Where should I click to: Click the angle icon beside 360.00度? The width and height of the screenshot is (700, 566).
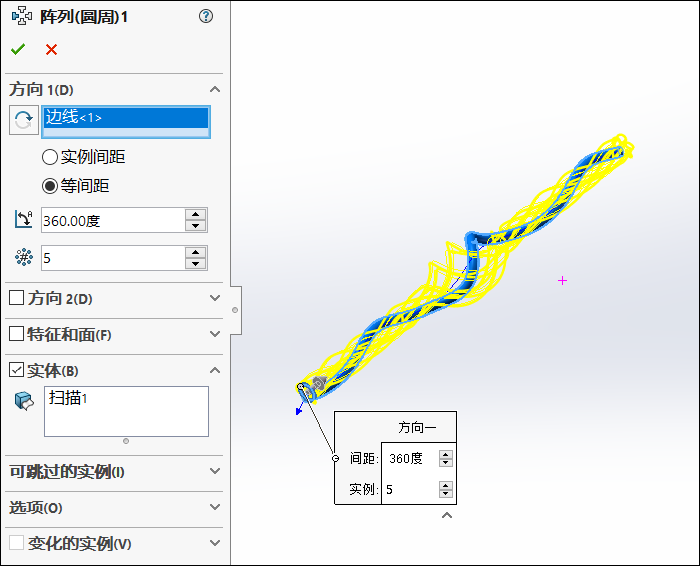pyautogui.click(x=24, y=219)
